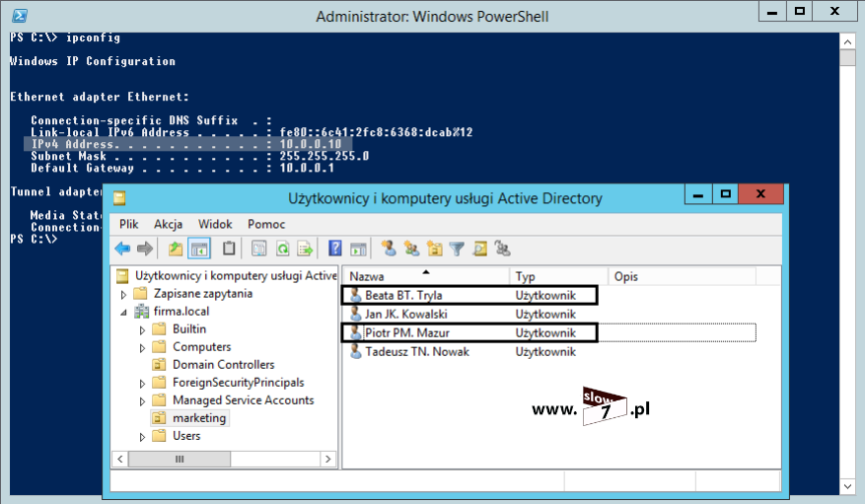The width and height of the screenshot is (865, 504).
Task: Click the Forward arrow in Active Directory toolbar
Action: click(x=145, y=249)
